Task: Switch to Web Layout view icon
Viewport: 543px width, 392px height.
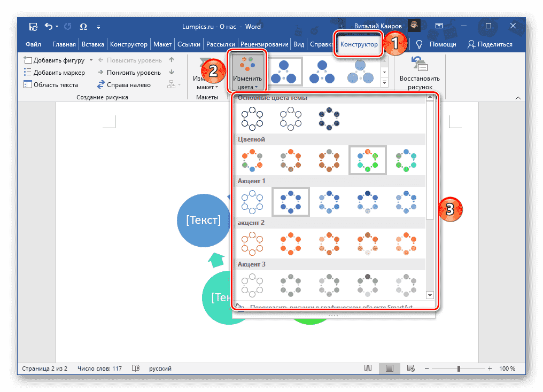Action: pos(410,368)
